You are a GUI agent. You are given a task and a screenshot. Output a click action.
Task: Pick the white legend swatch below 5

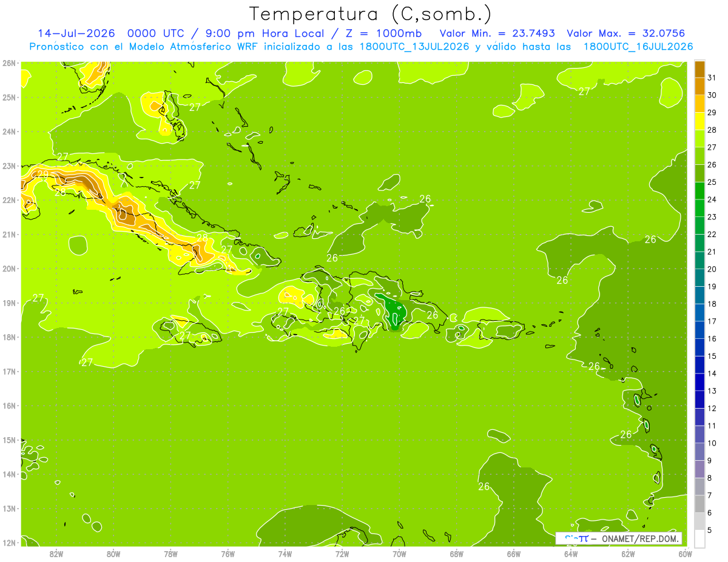[x=699, y=538]
